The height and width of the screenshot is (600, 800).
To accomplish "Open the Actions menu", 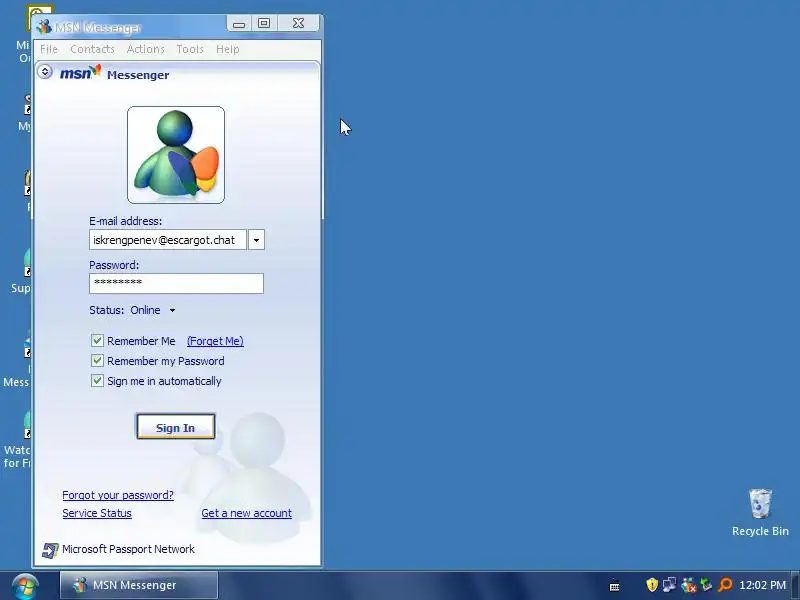I will [146, 49].
